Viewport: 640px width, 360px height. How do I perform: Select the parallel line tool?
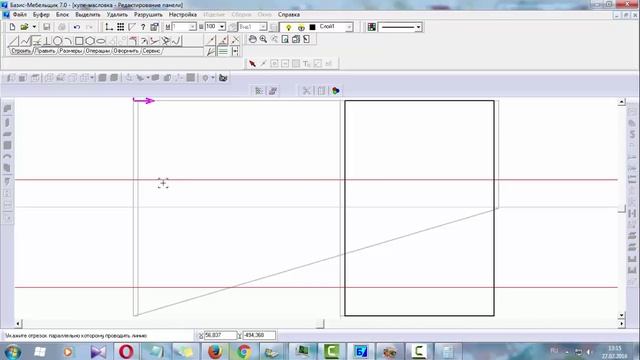[x=36, y=41]
